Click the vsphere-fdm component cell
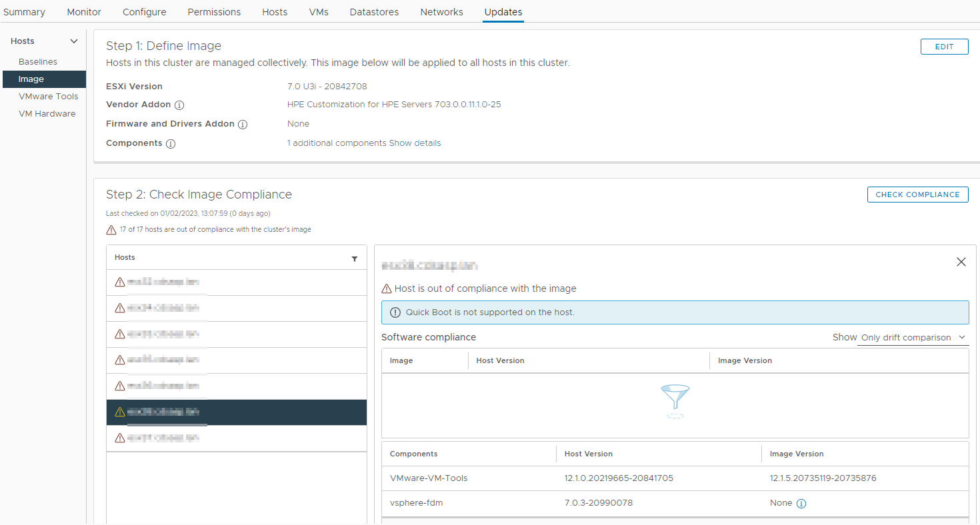 coord(417,503)
